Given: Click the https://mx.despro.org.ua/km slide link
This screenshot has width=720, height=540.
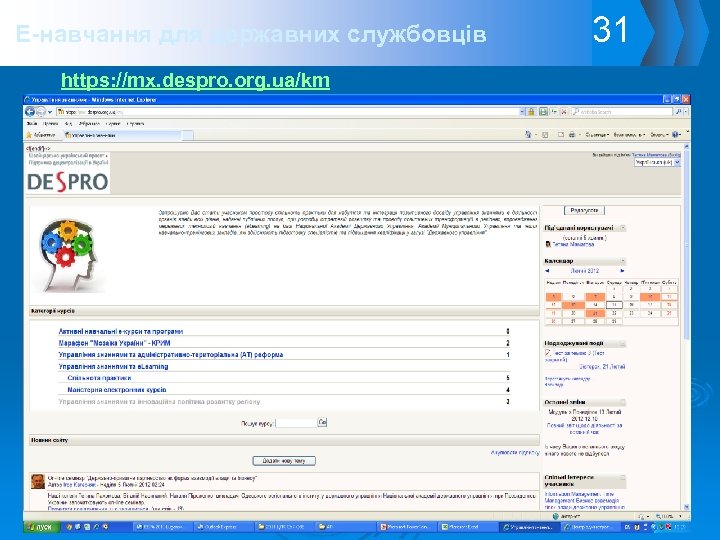Looking at the screenshot, I should pos(195,80).
